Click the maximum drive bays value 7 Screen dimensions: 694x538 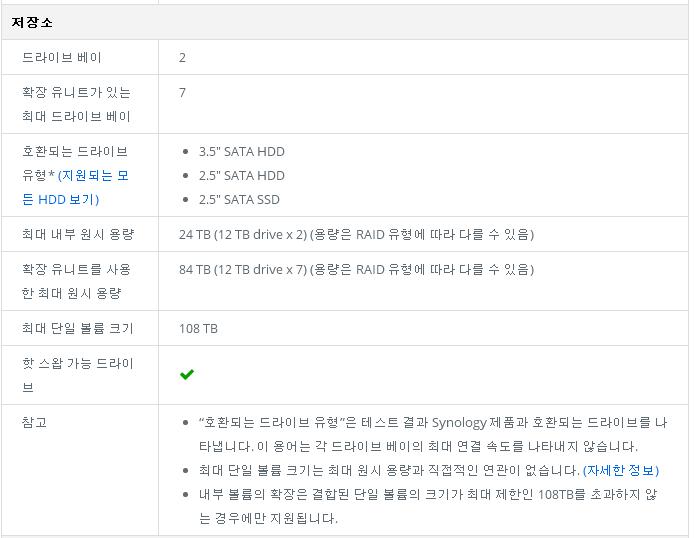tap(182, 92)
